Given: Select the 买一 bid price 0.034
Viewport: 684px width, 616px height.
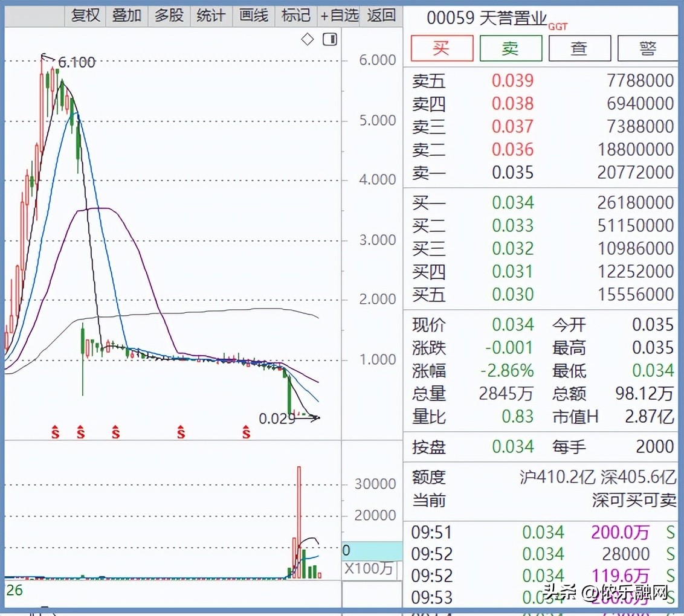Looking at the screenshot, I should click(x=512, y=203).
